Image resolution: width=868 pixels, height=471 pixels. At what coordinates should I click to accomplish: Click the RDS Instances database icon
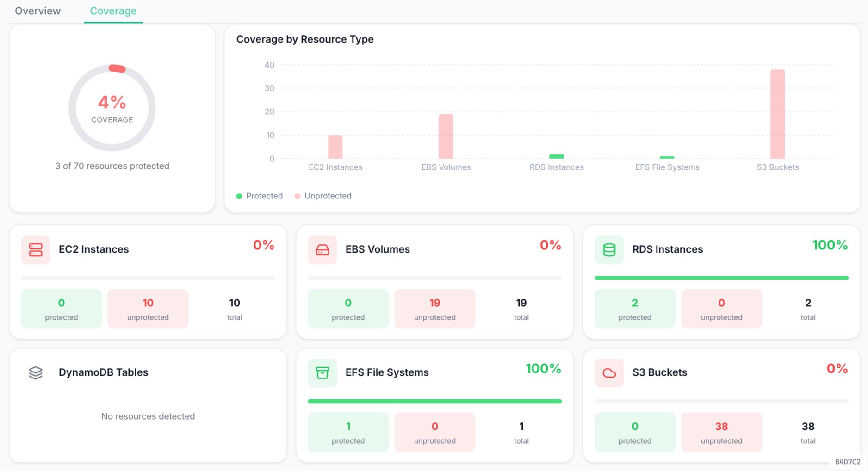[609, 250]
